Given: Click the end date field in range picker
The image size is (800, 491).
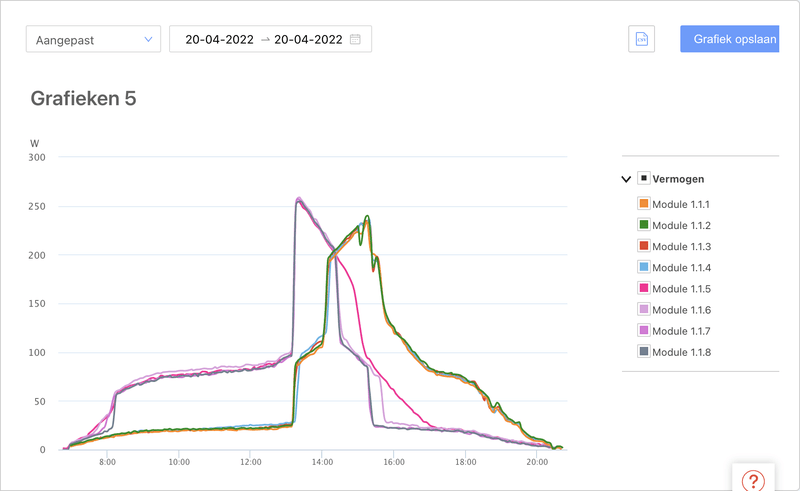Looking at the screenshot, I should tap(308, 40).
